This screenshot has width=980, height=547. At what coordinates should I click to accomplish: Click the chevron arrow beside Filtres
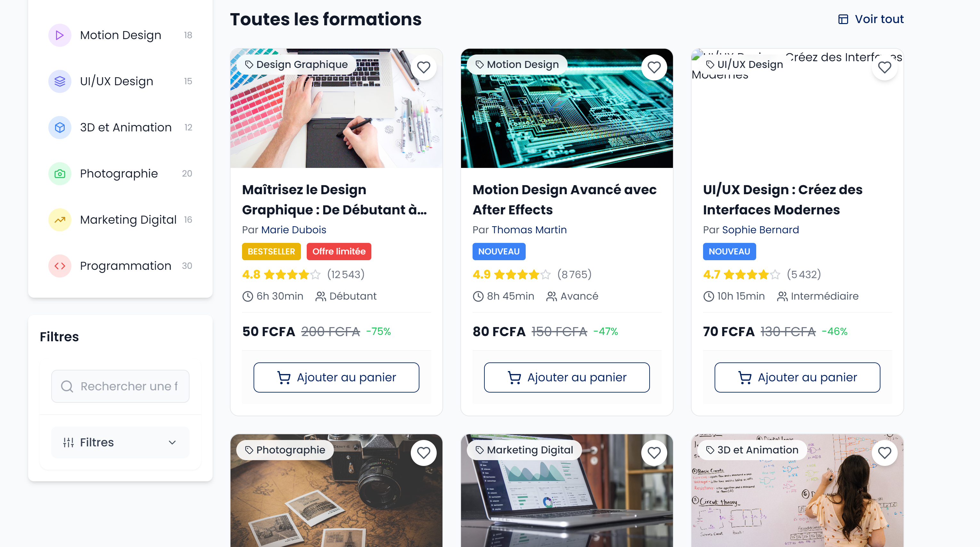[172, 442]
